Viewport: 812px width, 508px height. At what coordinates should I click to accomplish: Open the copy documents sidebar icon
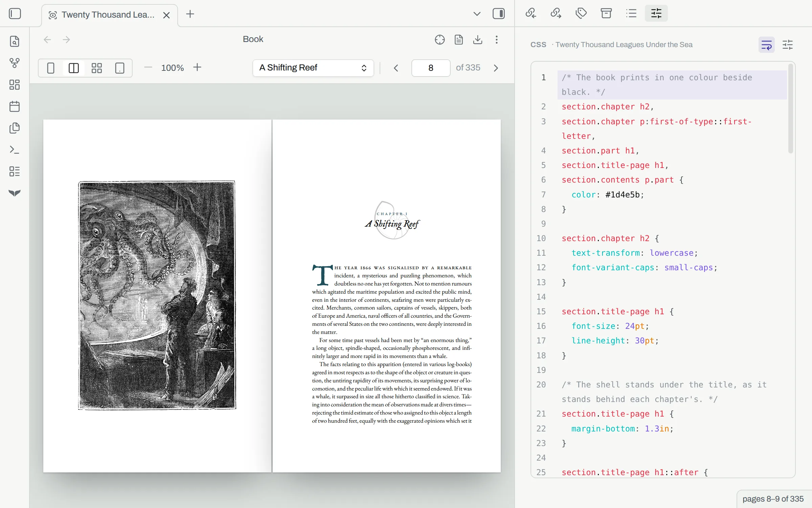coord(15,128)
